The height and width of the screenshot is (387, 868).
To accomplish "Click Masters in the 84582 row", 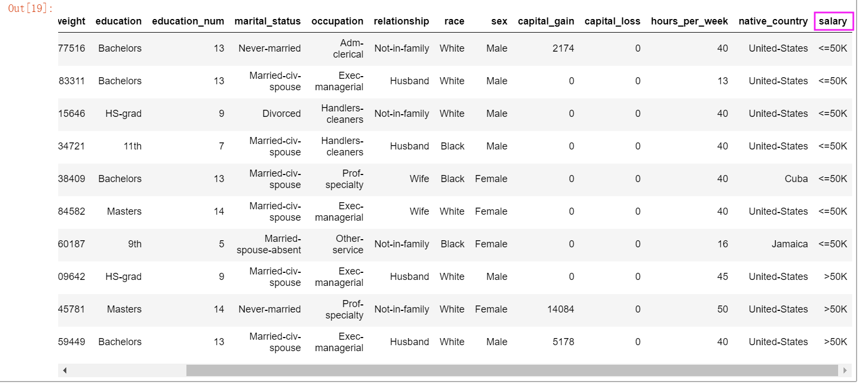I will click(x=124, y=211).
